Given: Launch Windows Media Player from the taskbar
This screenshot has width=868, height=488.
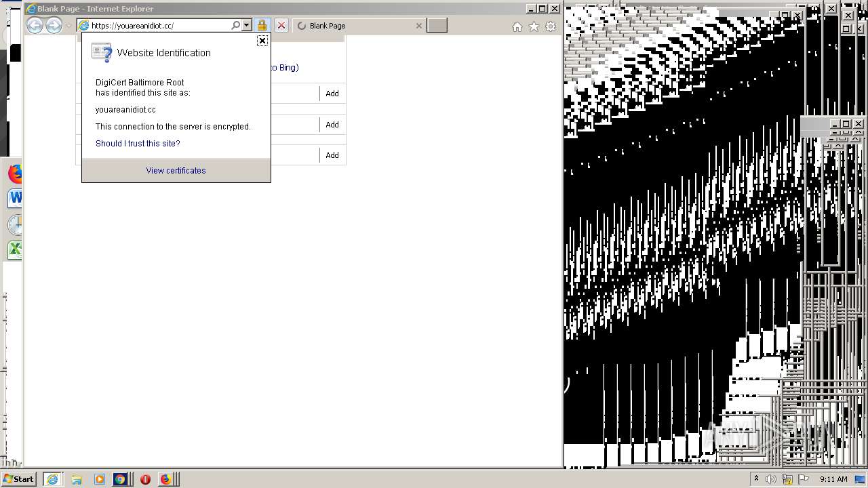Looking at the screenshot, I should tap(100, 479).
